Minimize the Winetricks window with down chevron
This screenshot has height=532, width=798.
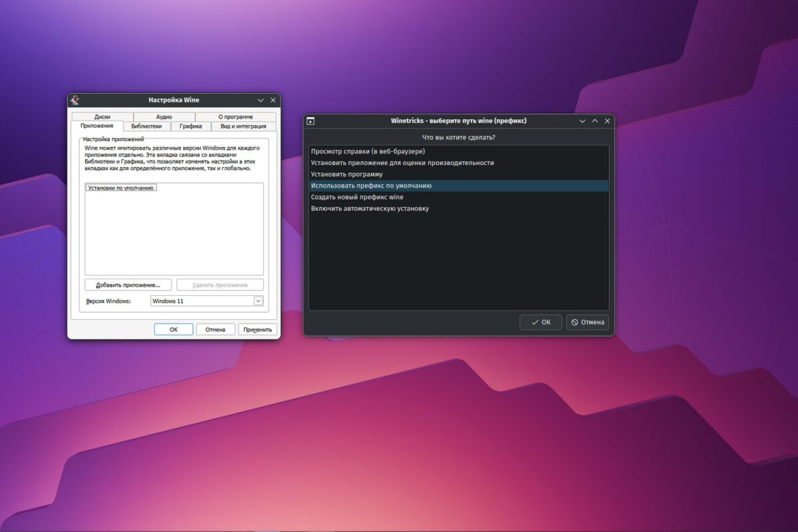tap(583, 121)
